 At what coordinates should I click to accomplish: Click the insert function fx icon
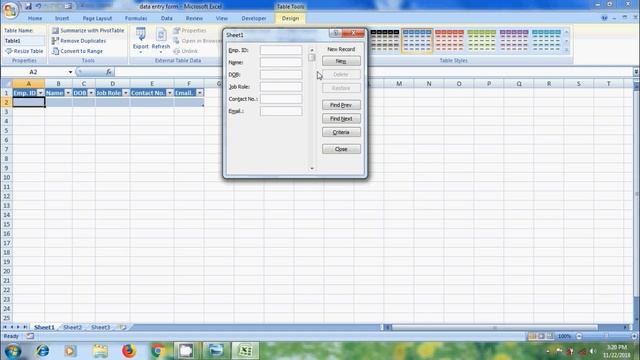tap(109, 72)
